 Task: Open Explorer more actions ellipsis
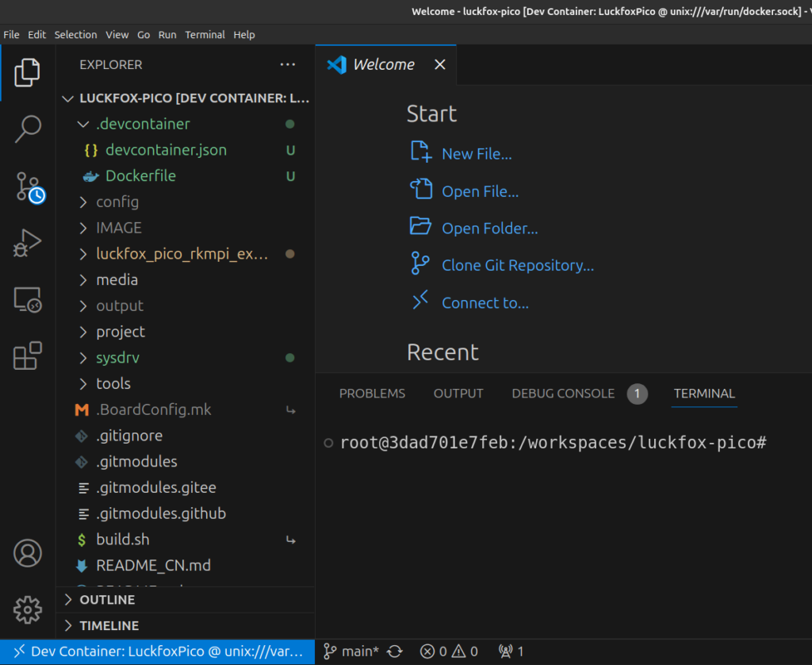coord(287,64)
